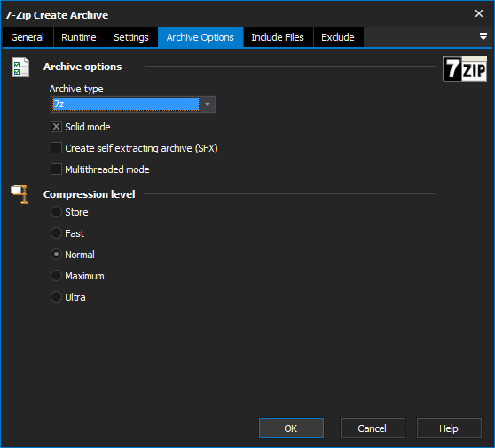The image size is (495, 448).
Task: Choose Maximum compression level
Action: click(x=56, y=276)
